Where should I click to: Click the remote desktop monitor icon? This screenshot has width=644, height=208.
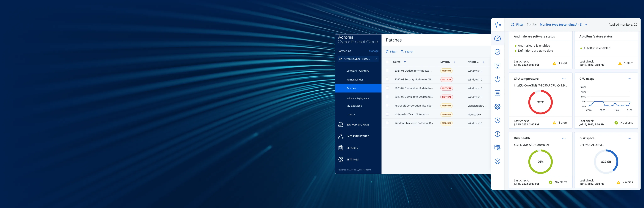497,66
